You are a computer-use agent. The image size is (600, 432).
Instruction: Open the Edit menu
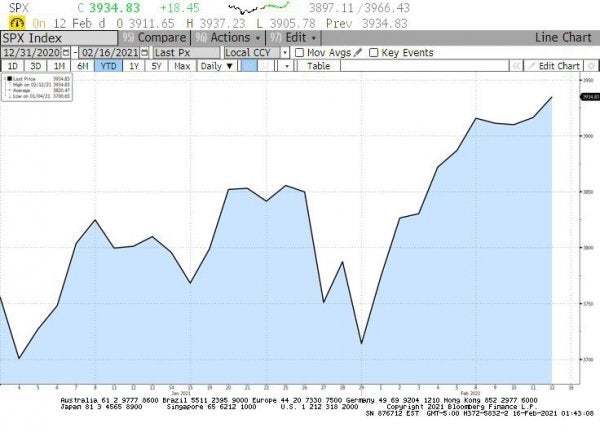point(297,37)
